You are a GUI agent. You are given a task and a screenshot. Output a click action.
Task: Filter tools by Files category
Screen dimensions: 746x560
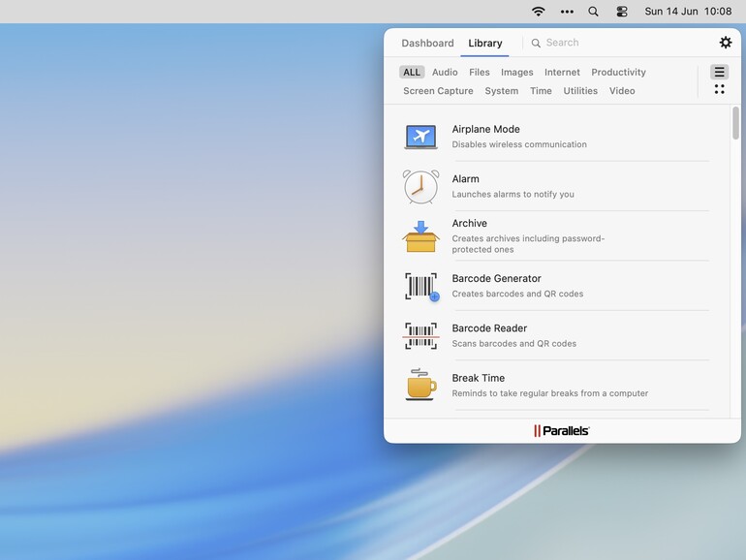tap(480, 72)
